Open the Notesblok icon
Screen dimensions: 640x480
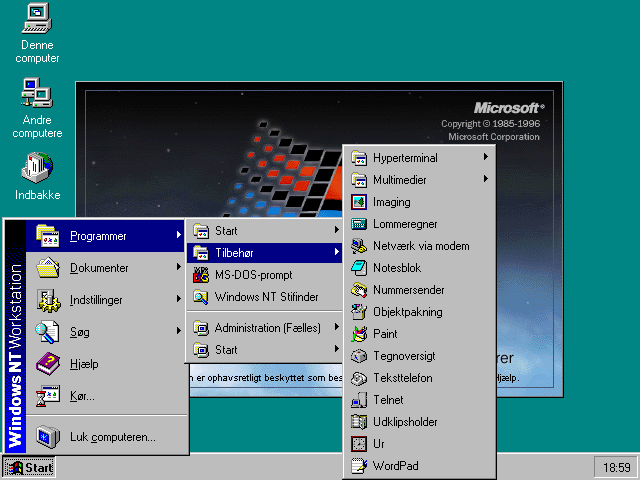tap(359, 268)
